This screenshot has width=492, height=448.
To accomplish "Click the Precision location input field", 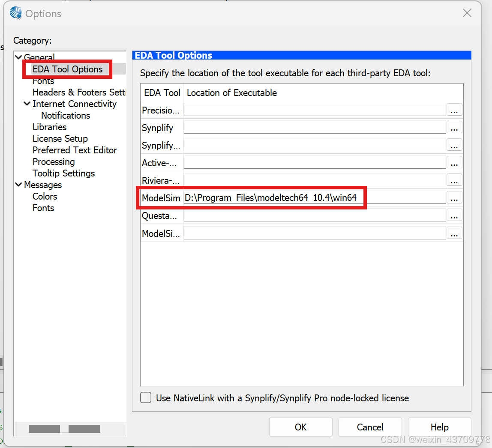I will pyautogui.click(x=315, y=110).
